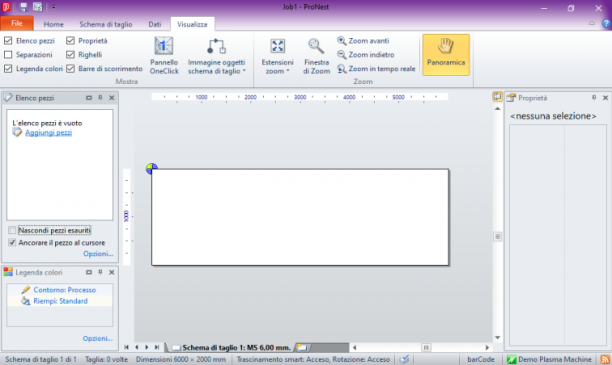Go to next nest navigation button
The width and height of the screenshot is (612, 365).
coord(147,347)
